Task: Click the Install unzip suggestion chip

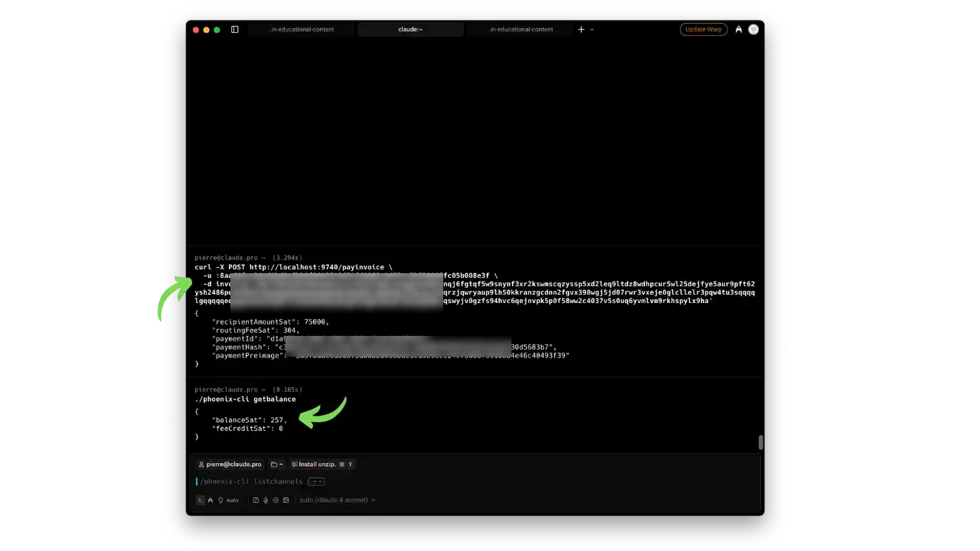Action: coord(322,465)
